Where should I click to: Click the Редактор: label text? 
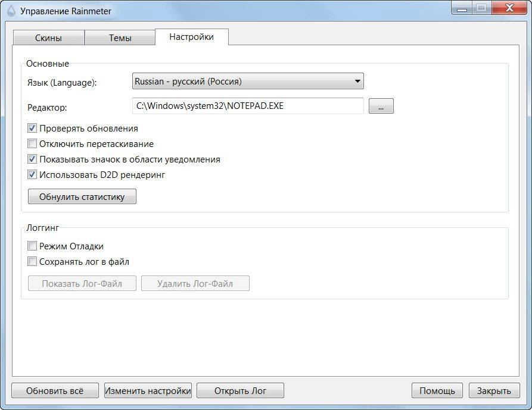coord(47,108)
